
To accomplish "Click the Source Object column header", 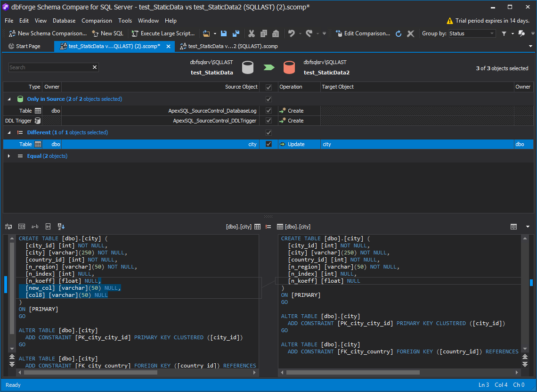I will tap(160, 87).
